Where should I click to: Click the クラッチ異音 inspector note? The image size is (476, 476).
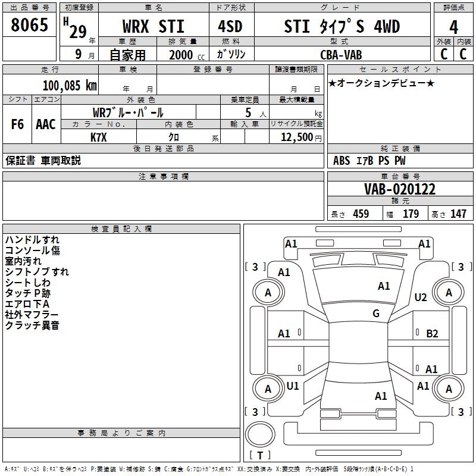(x=32, y=325)
